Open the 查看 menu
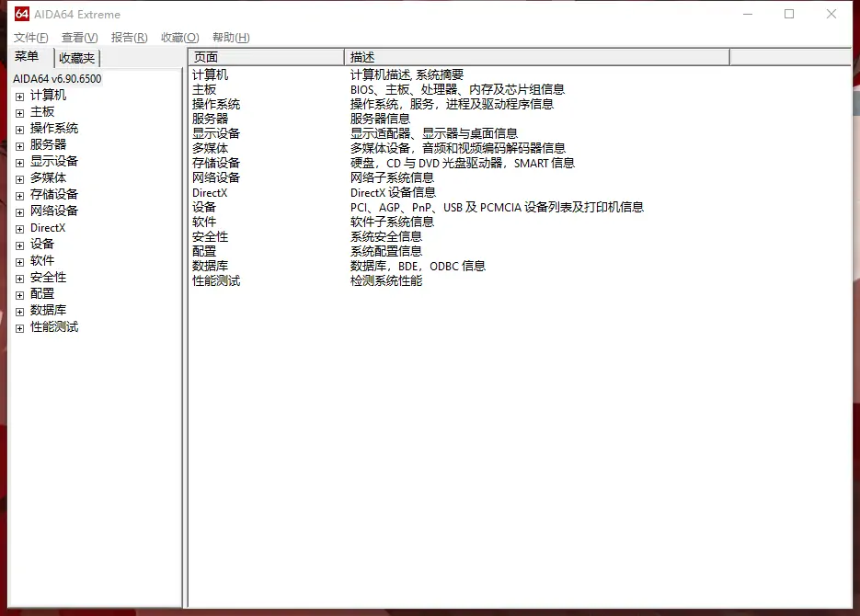 [78, 37]
